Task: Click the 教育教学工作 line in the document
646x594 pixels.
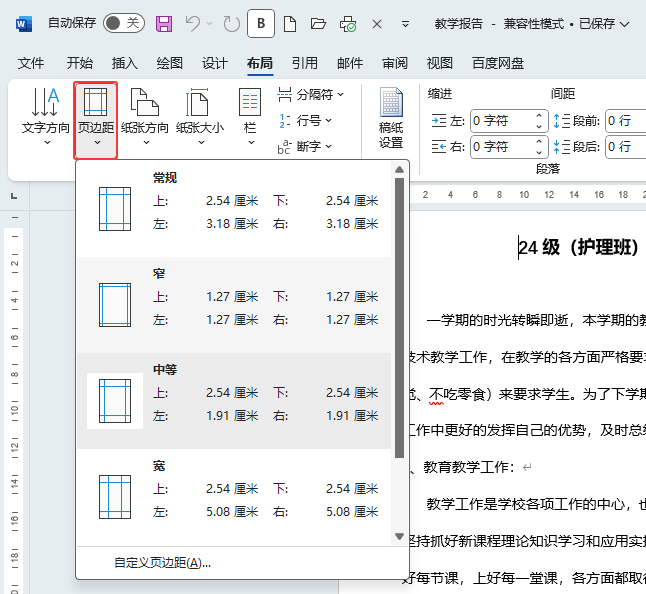Action: pyautogui.click(x=468, y=467)
